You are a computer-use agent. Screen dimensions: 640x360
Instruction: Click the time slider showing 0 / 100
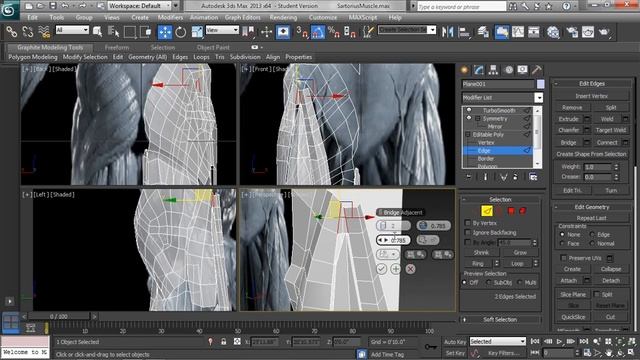click(x=59, y=316)
